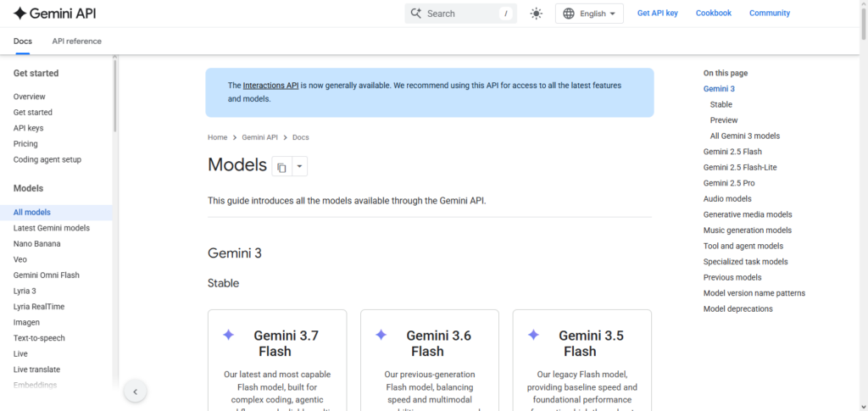
Task: Jump to Music generation models section
Action: pyautogui.click(x=748, y=230)
